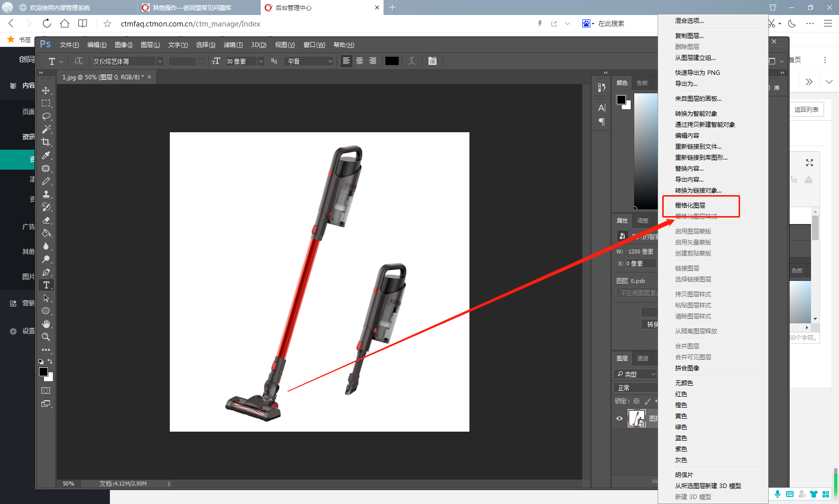Select the Dodge tool
This screenshot has width=839, height=504.
coord(46,259)
